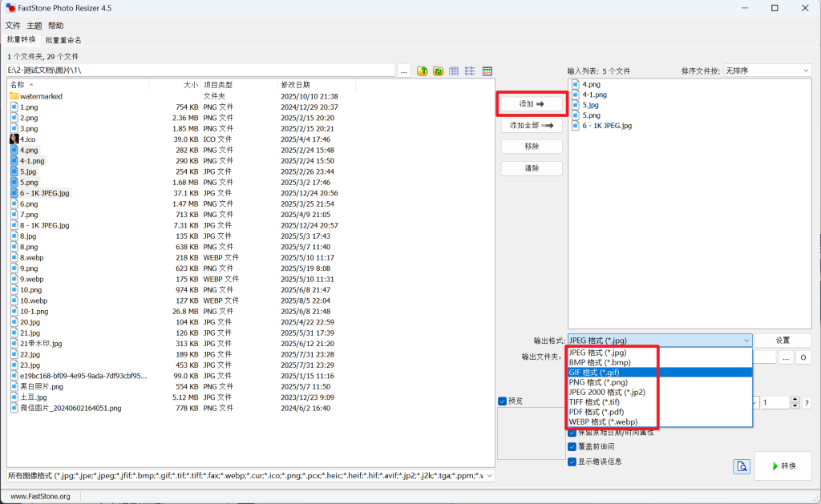The height and width of the screenshot is (504, 821).
Task: Click the 添加全部 button
Action: tap(532, 126)
